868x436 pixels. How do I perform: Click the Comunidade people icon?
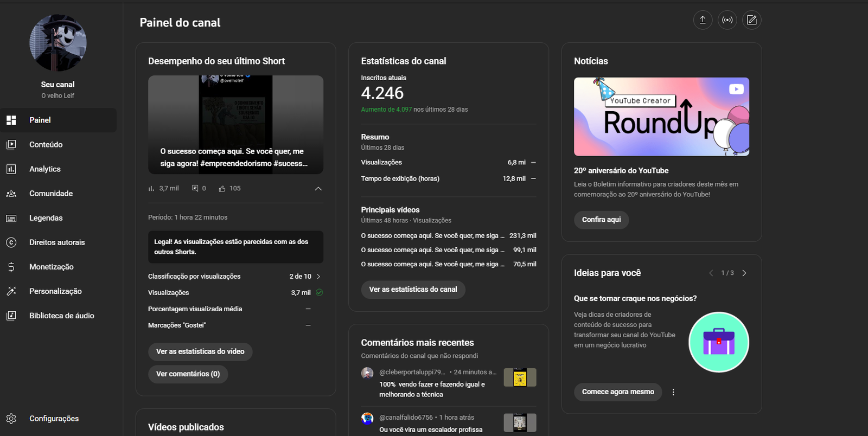(11, 193)
